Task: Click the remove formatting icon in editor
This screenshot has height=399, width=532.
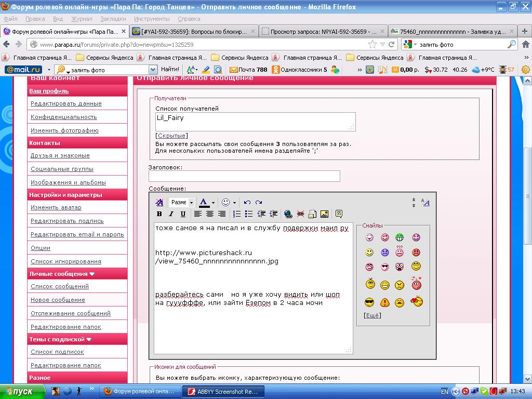Action: click(x=159, y=203)
